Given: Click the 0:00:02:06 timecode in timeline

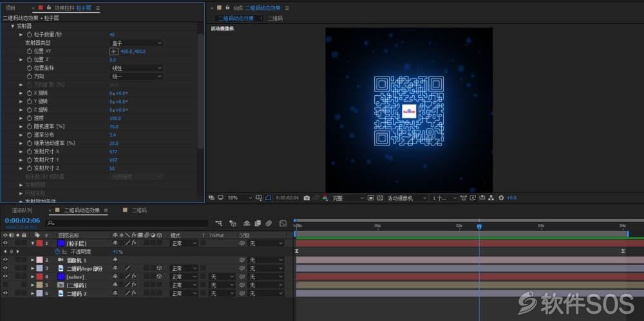Looking at the screenshot, I should 22,221.
